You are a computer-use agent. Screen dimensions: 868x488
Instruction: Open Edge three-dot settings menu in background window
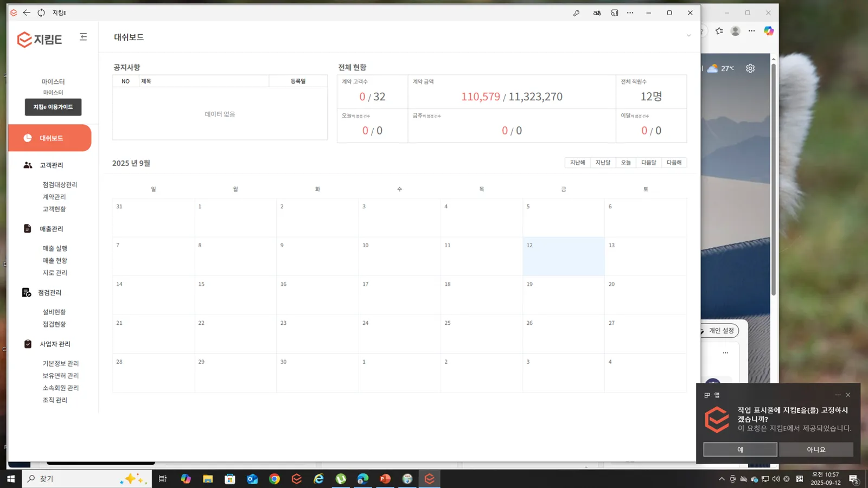click(x=751, y=31)
